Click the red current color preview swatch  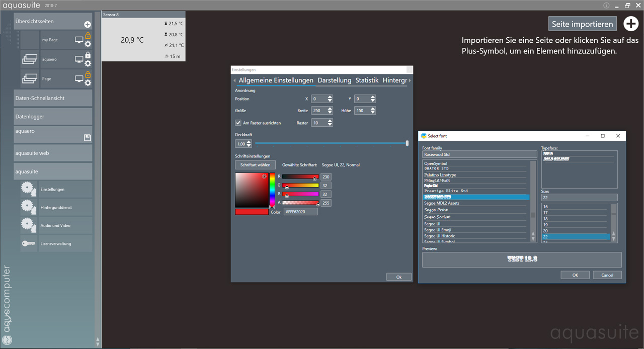pyautogui.click(x=252, y=212)
